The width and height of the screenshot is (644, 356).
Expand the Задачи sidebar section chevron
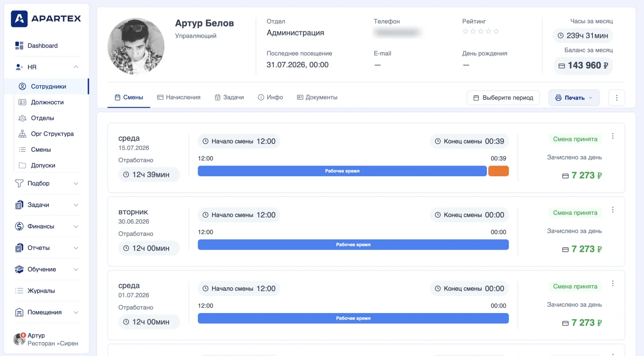click(x=76, y=205)
